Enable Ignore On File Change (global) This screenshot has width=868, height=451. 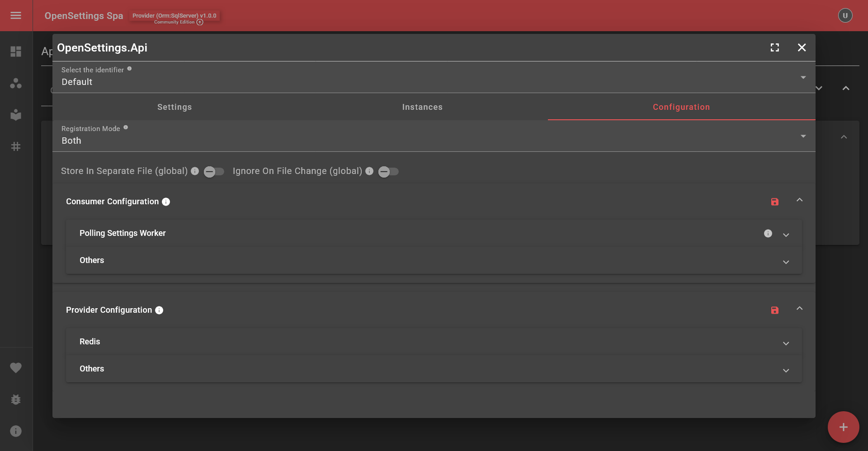coord(388,172)
